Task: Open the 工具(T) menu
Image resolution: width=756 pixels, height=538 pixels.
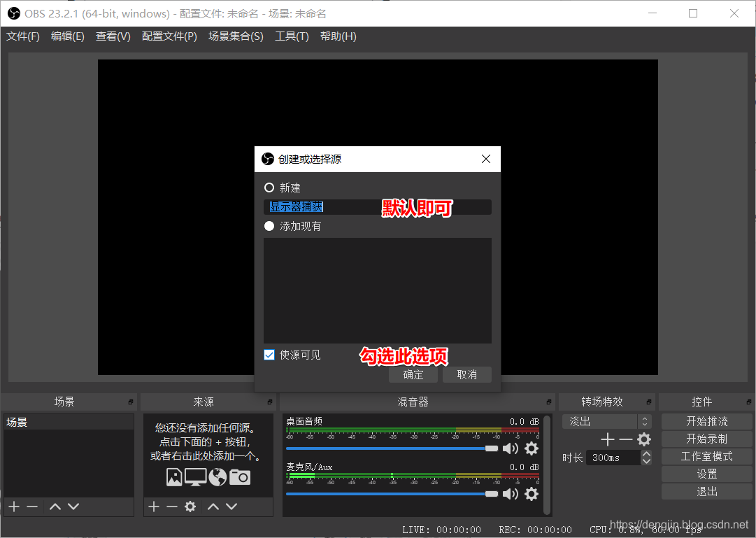Action: point(292,36)
